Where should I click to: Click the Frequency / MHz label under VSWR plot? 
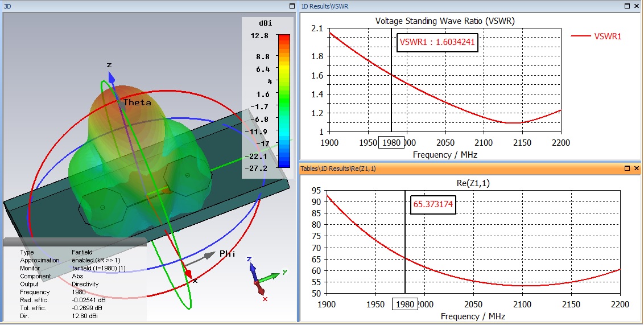(445, 155)
